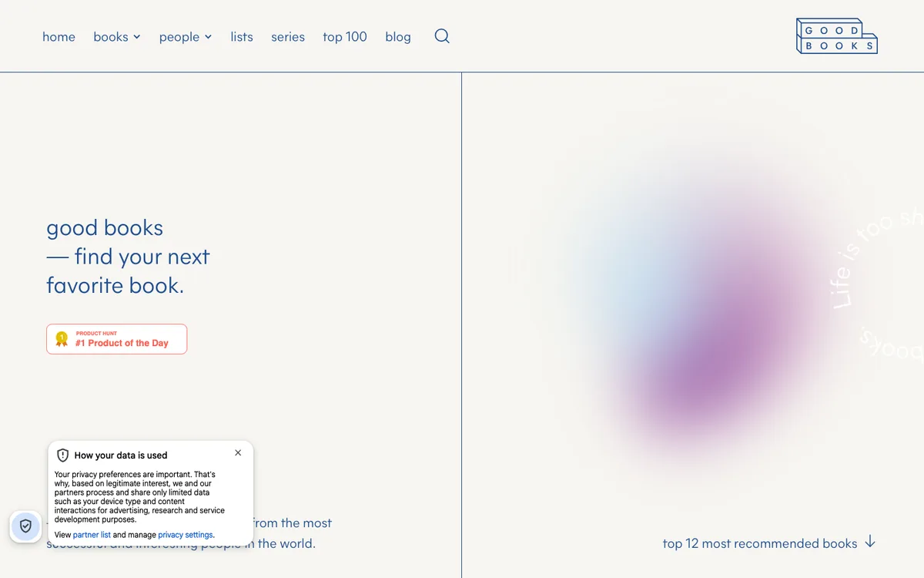Expand the books dropdown menu
924x578 pixels.
click(x=117, y=37)
